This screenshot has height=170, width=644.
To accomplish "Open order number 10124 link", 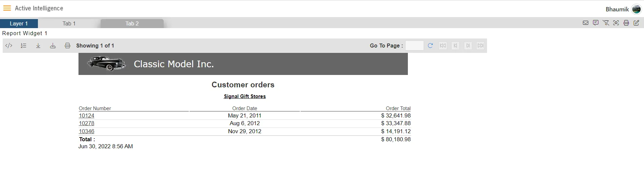I will [x=87, y=115].
